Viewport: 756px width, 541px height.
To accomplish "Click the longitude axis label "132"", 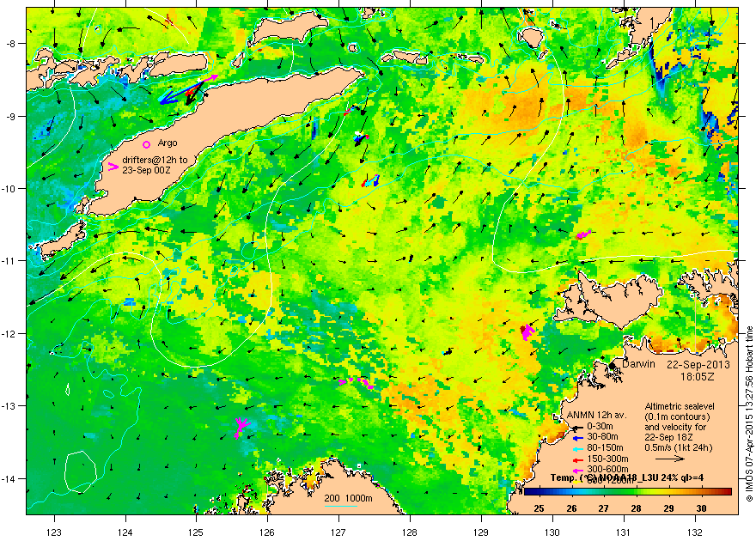I will click(x=695, y=532).
